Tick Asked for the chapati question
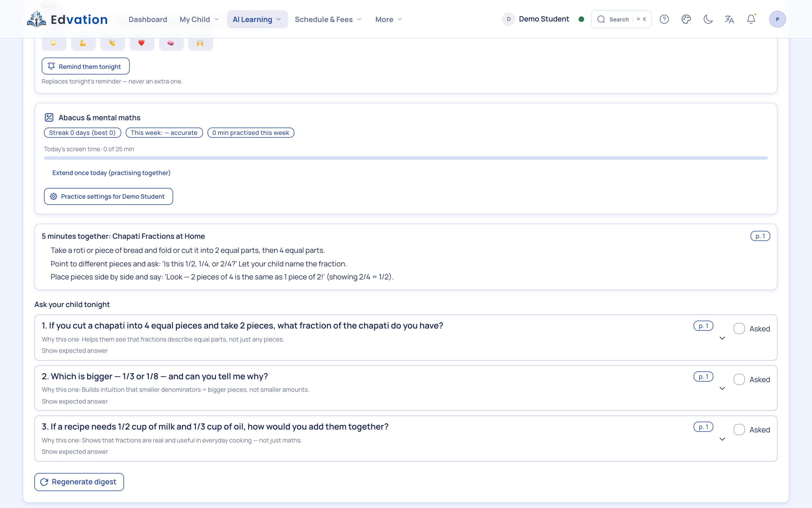 pos(739,329)
